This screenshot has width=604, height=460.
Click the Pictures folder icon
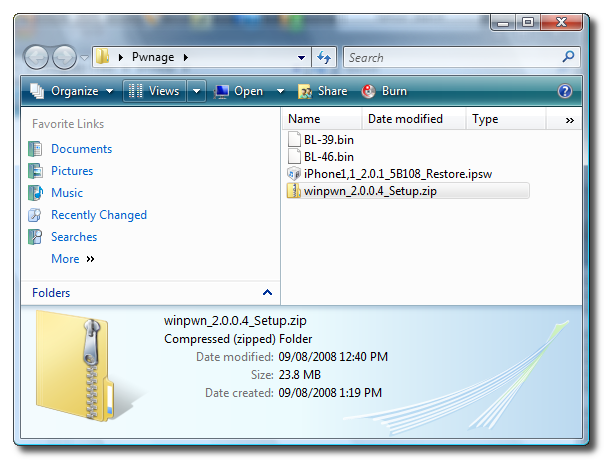coord(35,171)
